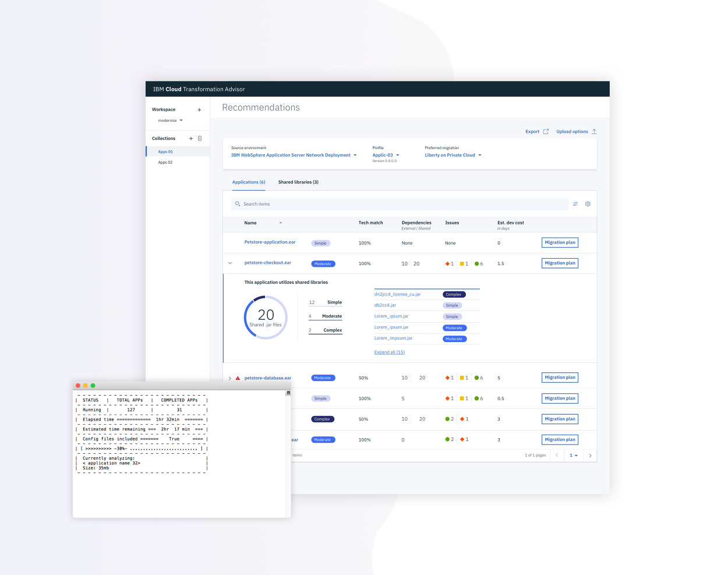Open the table settings gear icon
Viewport: 728px width, 575px height.
[588, 204]
